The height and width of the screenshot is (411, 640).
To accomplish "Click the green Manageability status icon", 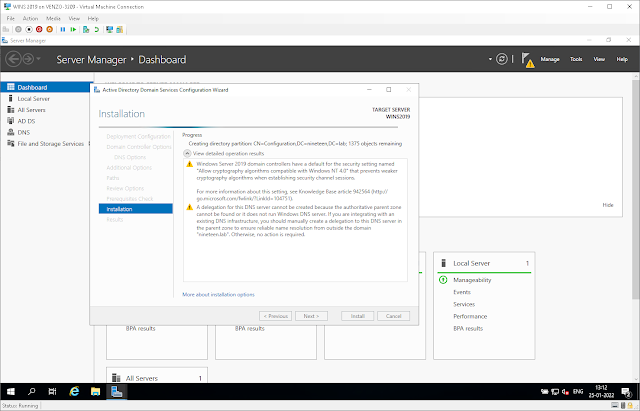I will tap(443, 280).
